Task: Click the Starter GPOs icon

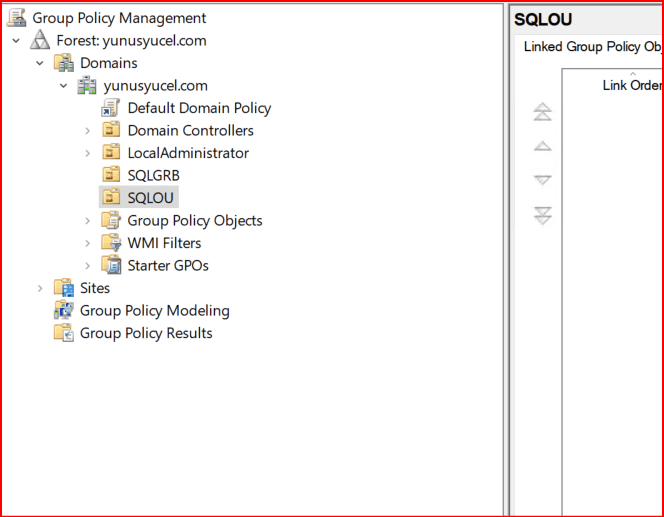Action: 111,266
